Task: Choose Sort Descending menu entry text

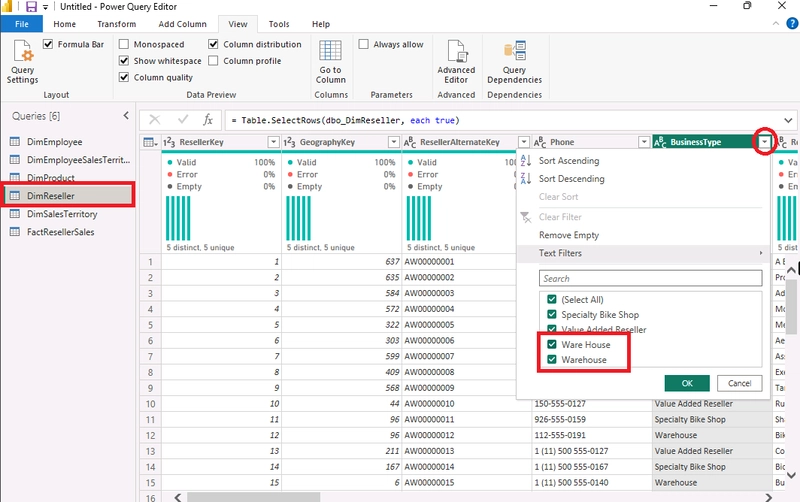Action: point(571,179)
